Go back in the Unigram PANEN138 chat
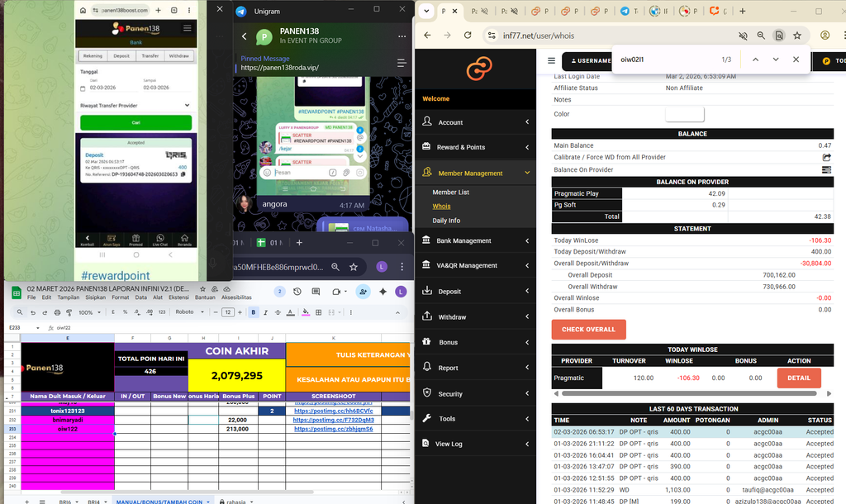Image resolution: width=846 pixels, height=504 pixels. coord(245,36)
